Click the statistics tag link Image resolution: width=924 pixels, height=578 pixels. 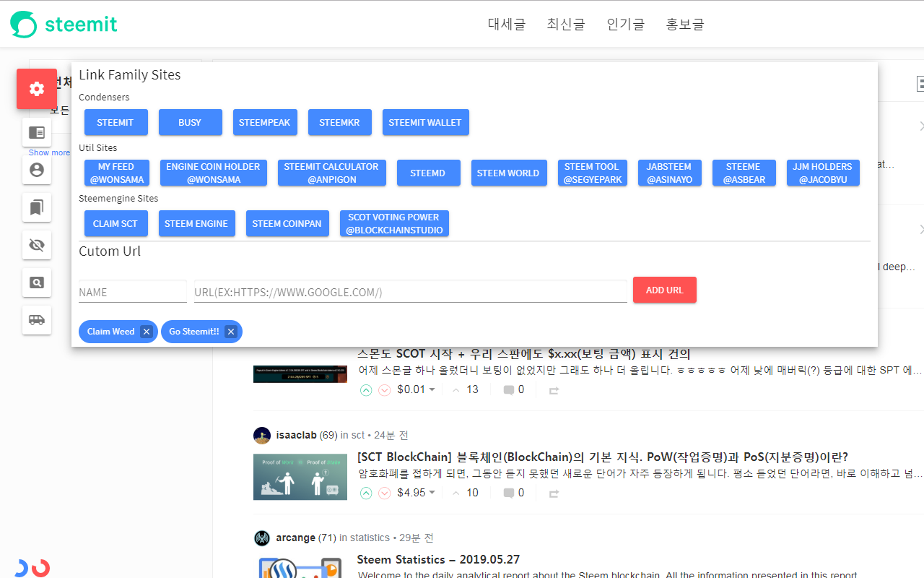click(x=370, y=538)
